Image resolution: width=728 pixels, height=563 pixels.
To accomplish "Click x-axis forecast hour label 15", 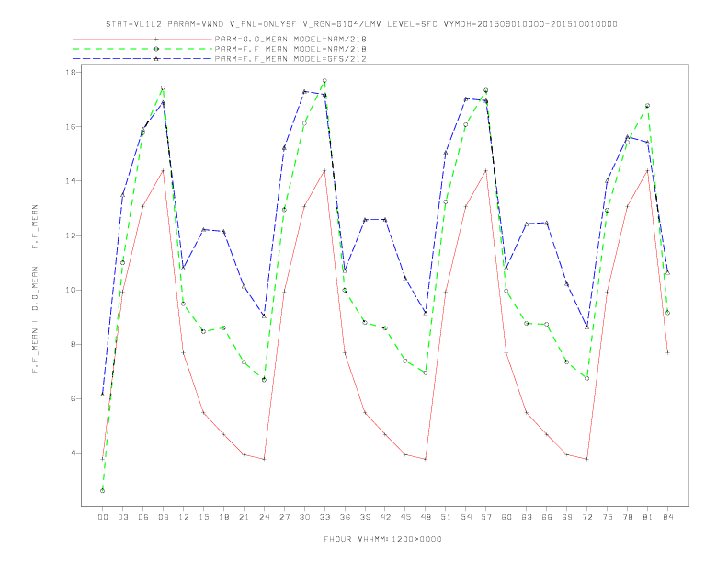I will (203, 517).
